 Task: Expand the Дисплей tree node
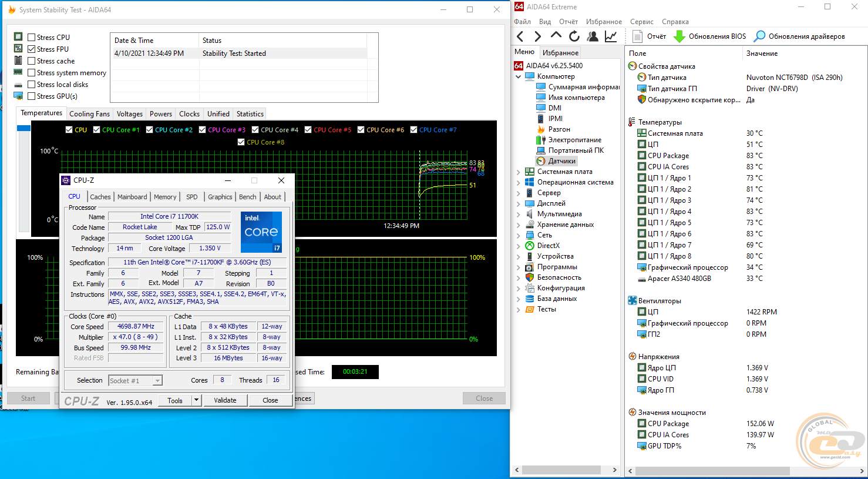point(518,204)
